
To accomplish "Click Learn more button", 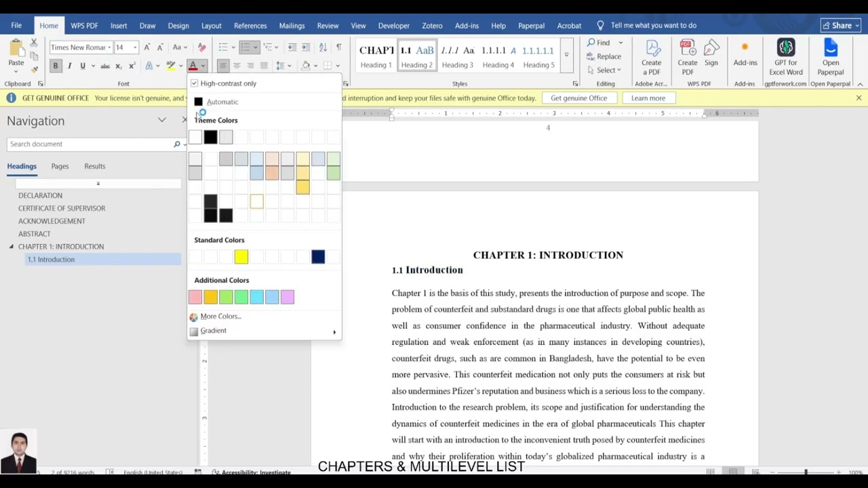I will tap(648, 98).
